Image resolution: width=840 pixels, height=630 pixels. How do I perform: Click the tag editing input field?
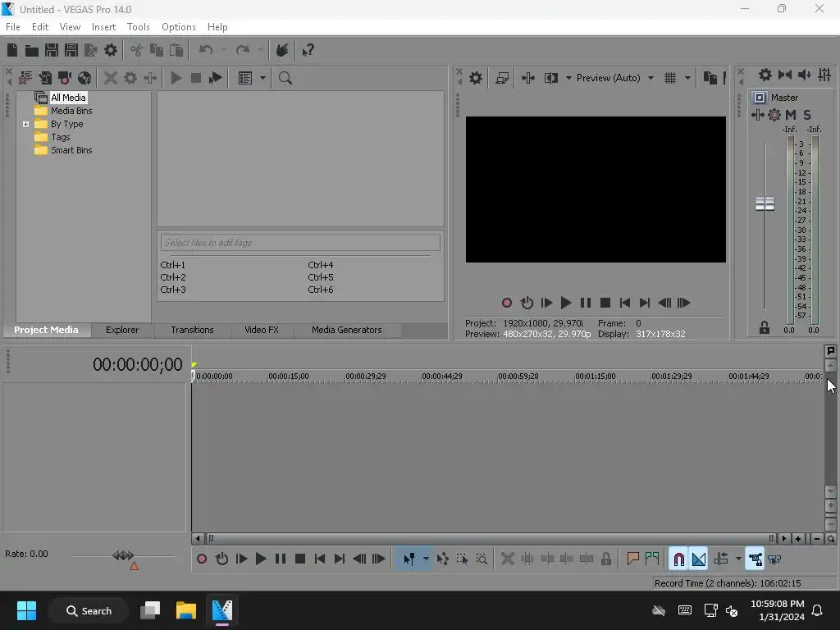(x=300, y=243)
